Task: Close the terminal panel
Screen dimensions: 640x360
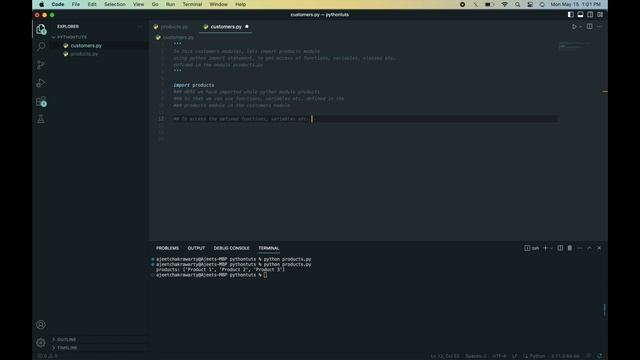Action: pos(599,248)
